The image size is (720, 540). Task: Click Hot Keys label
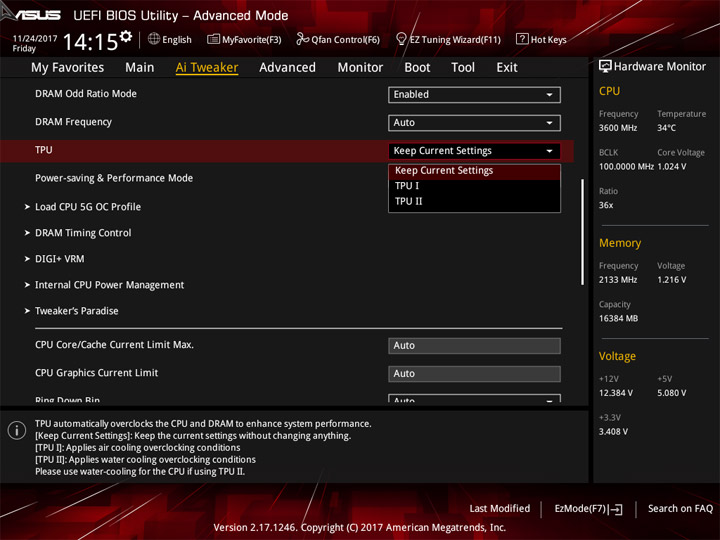tap(549, 40)
